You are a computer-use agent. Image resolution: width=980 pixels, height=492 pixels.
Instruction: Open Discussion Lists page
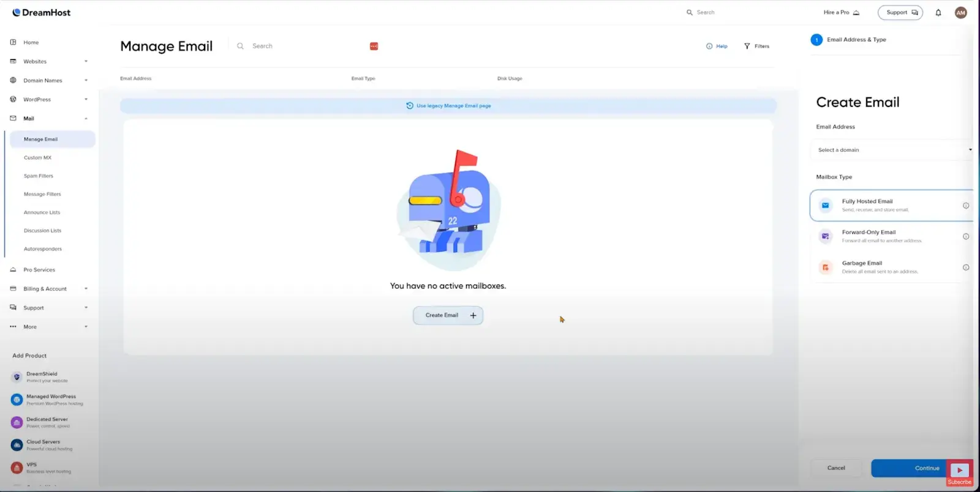coord(42,231)
